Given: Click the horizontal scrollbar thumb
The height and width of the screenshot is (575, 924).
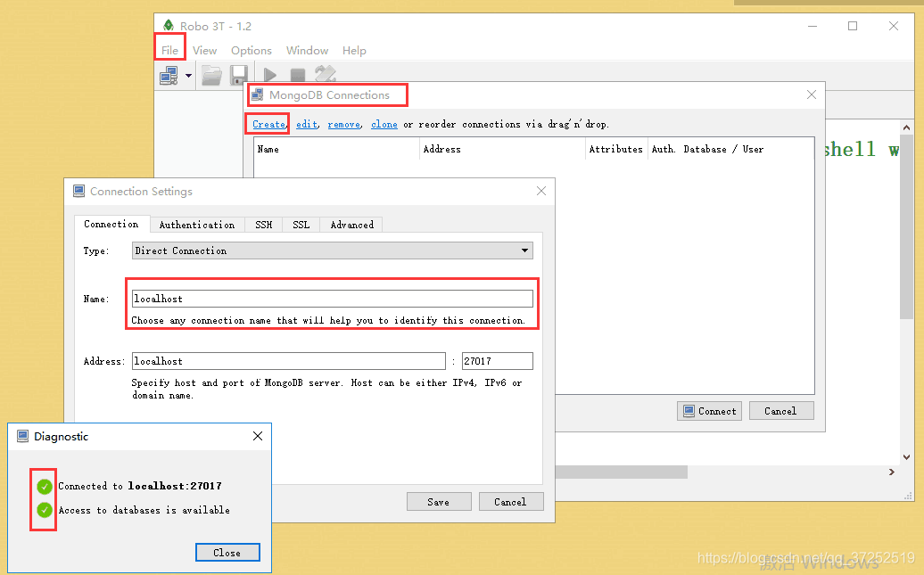Looking at the screenshot, I should (x=621, y=472).
